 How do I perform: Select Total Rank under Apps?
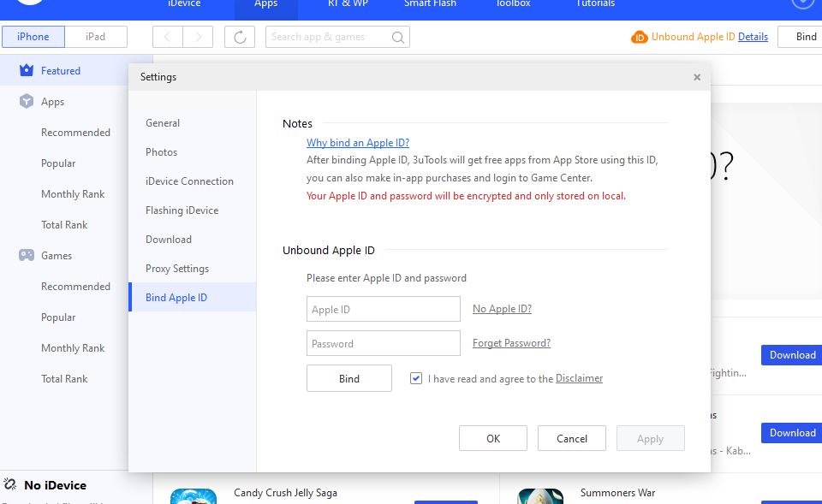(64, 225)
